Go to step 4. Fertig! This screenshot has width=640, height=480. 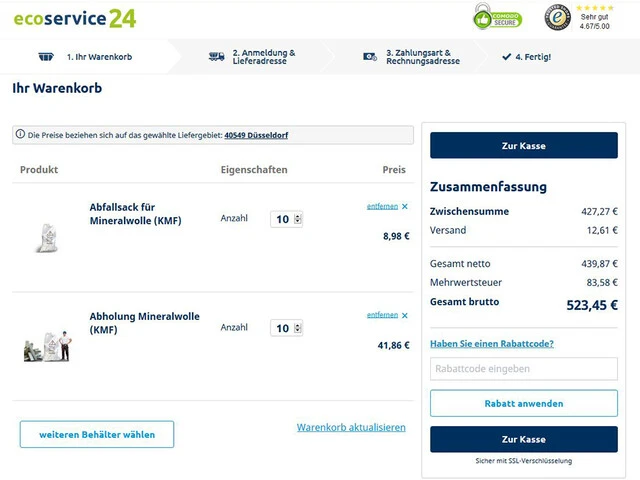(x=533, y=57)
